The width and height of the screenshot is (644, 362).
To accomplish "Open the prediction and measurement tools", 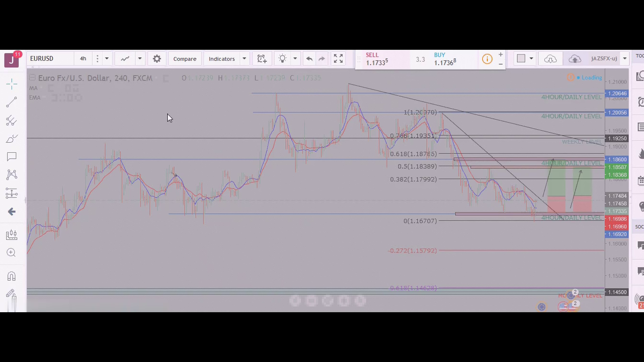I will [12, 193].
